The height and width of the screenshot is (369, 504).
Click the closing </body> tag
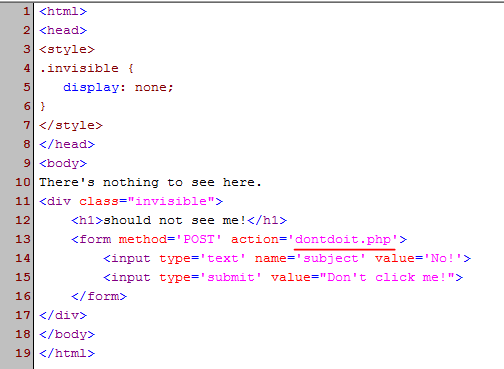(67, 334)
